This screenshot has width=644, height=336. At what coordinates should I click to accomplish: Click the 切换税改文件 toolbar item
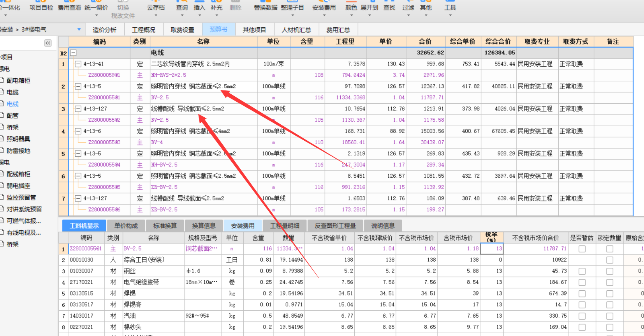(x=123, y=11)
